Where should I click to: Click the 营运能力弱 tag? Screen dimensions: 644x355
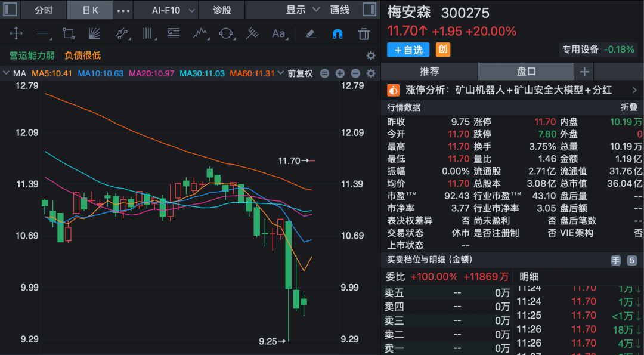click(32, 55)
